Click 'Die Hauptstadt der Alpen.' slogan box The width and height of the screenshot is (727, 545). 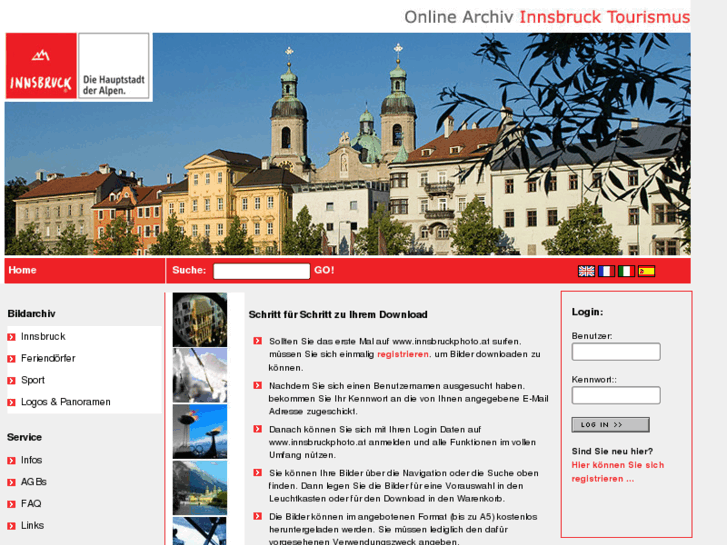point(114,66)
